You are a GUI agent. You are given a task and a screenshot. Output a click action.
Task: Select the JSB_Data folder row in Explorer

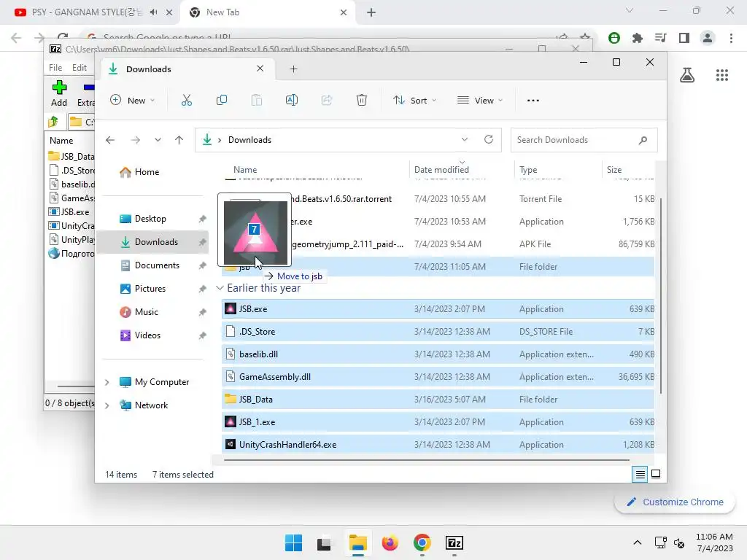438,400
